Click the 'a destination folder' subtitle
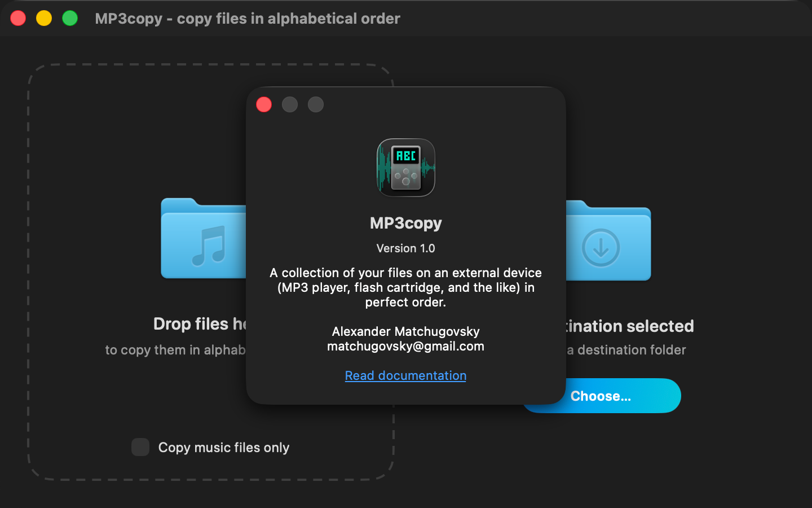Image resolution: width=812 pixels, height=508 pixels. pos(626,350)
